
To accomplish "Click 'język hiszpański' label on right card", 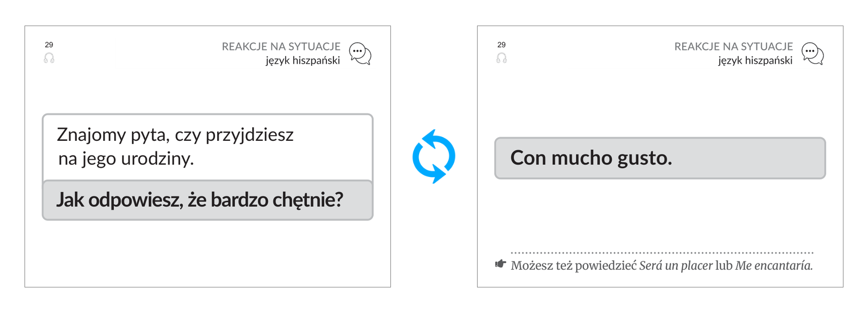I will [755, 61].
